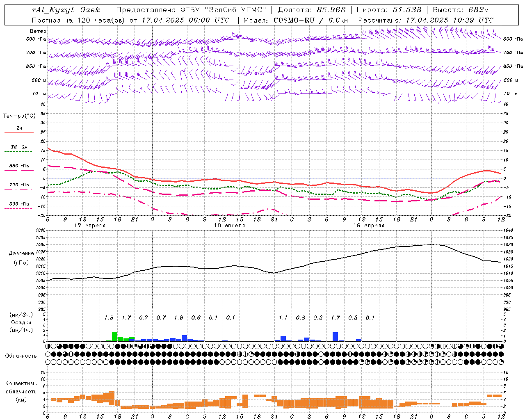Click the 2м legend entry above Td 2м

point(19,128)
